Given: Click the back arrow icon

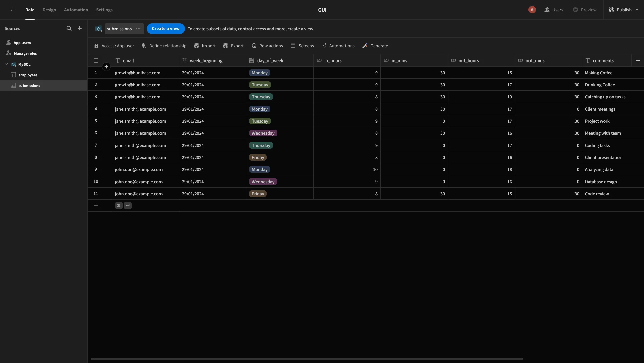Looking at the screenshot, I should 13,10.
